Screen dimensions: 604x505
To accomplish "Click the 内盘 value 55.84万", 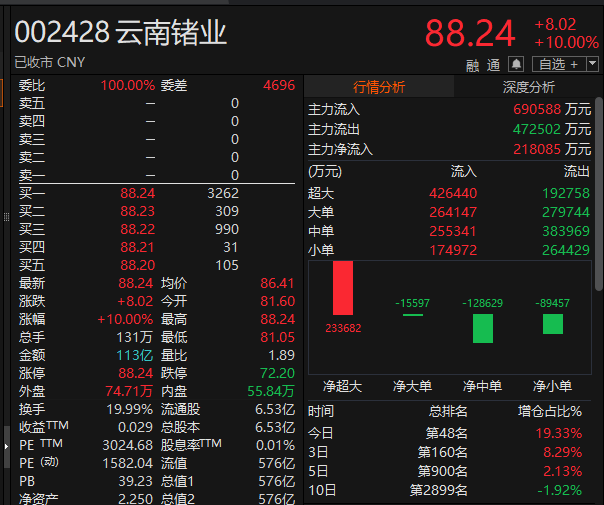I will tap(271, 391).
